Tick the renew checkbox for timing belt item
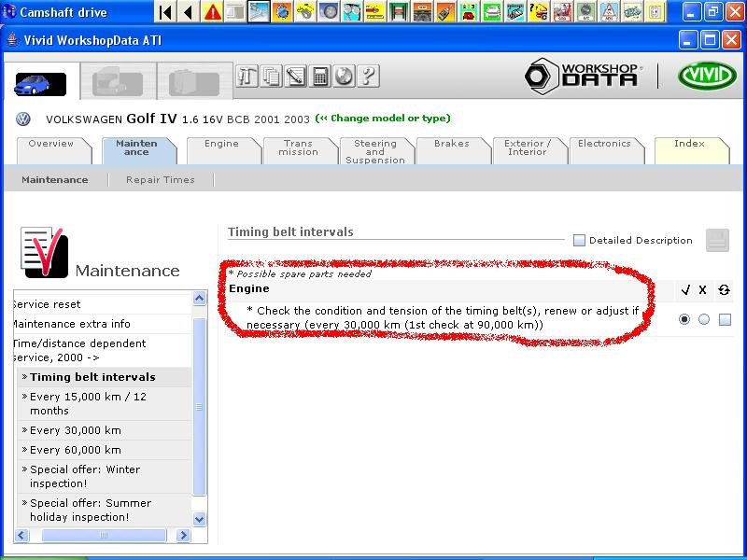 tap(725, 320)
